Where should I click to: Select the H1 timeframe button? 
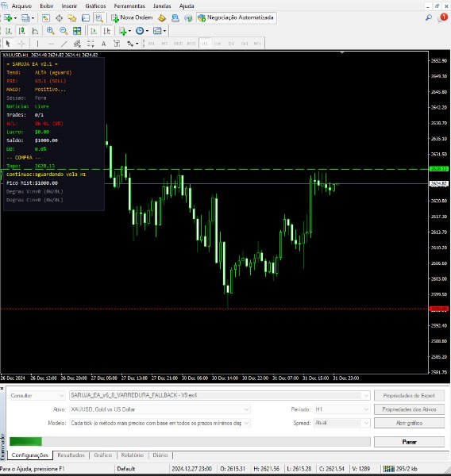[205, 44]
